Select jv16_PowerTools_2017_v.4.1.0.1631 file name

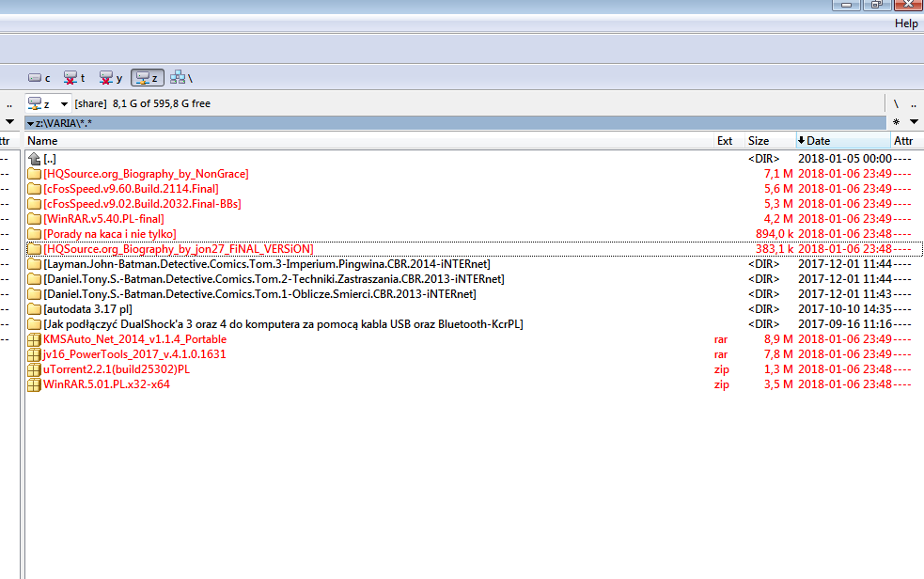point(134,354)
